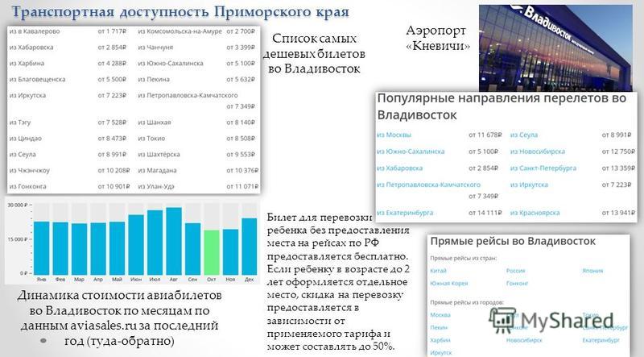Click the slide title 'Транспортная доступность Приморского края'
644x357 pixels.
pos(180,11)
